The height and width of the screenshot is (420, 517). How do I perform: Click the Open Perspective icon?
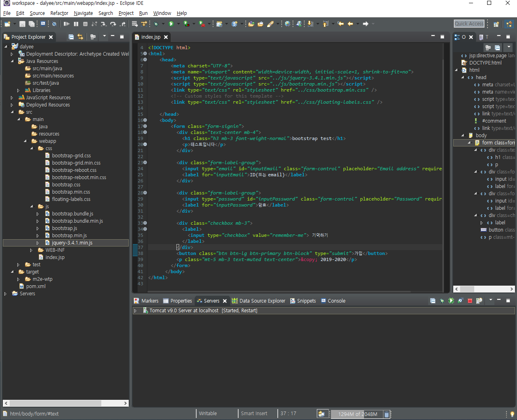point(496,24)
